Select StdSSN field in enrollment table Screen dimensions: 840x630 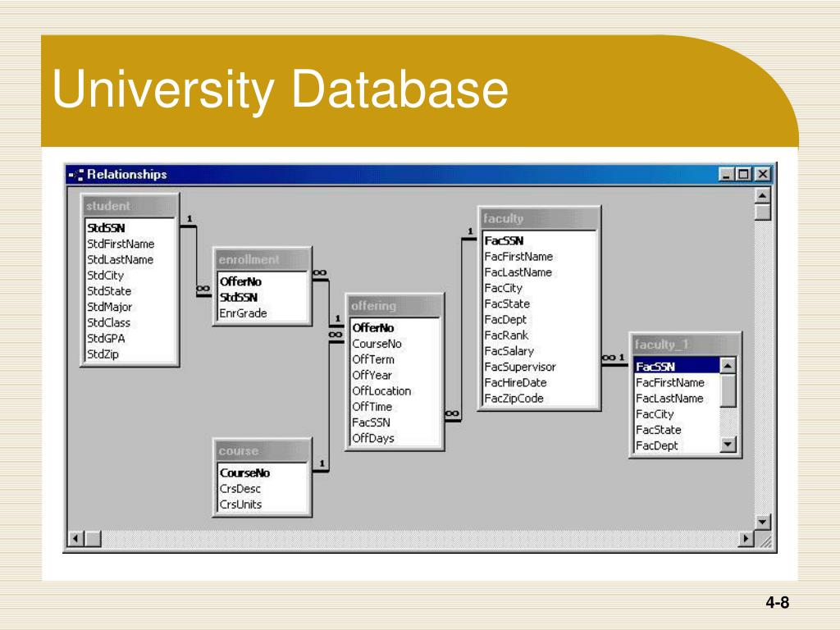(239, 297)
